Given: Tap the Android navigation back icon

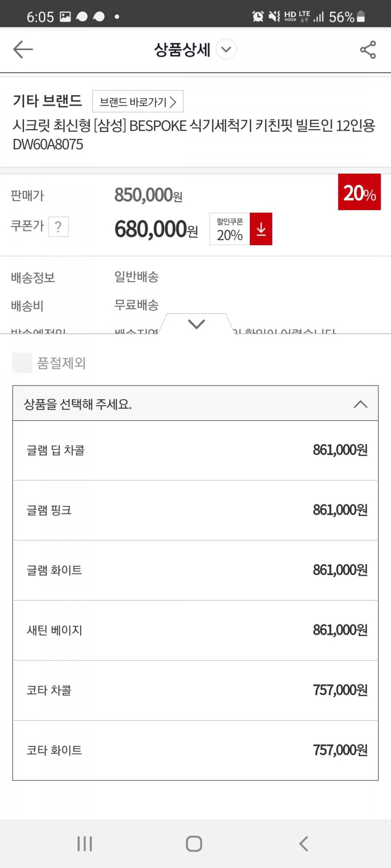Looking at the screenshot, I should [x=304, y=844].
